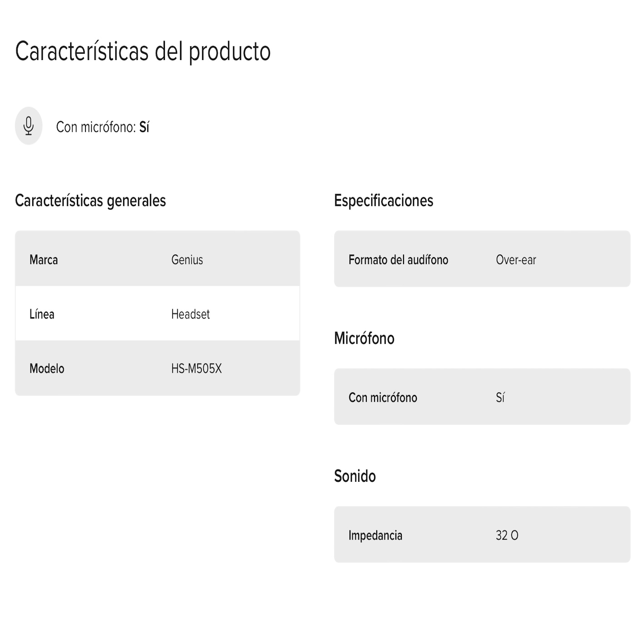
Task: Select the Sí value in Micrófono table
Action: point(500,398)
